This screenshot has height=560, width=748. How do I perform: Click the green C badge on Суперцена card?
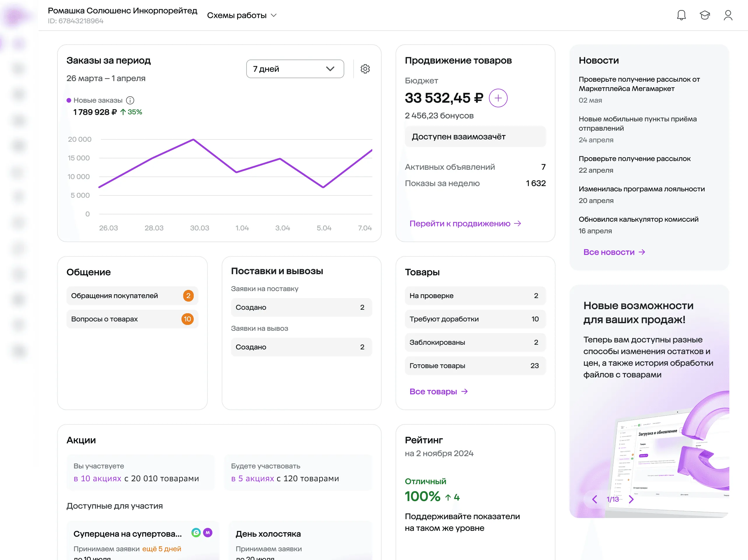point(196,533)
